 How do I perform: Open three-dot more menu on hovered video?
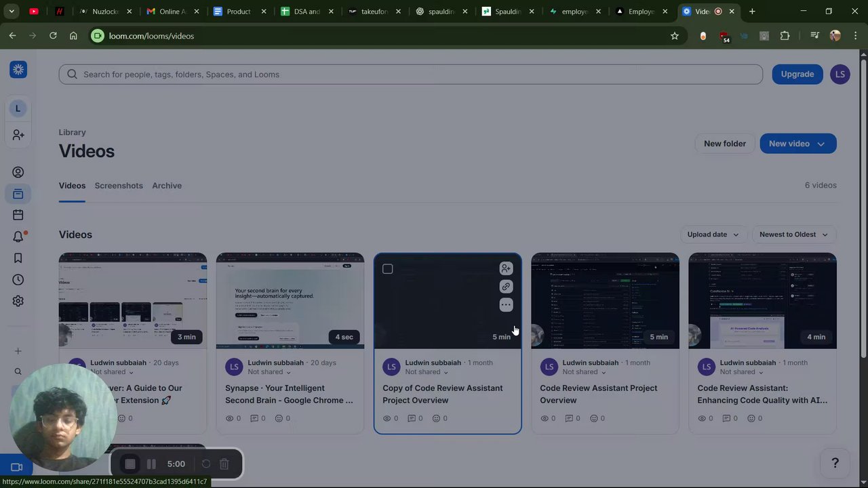(x=506, y=305)
